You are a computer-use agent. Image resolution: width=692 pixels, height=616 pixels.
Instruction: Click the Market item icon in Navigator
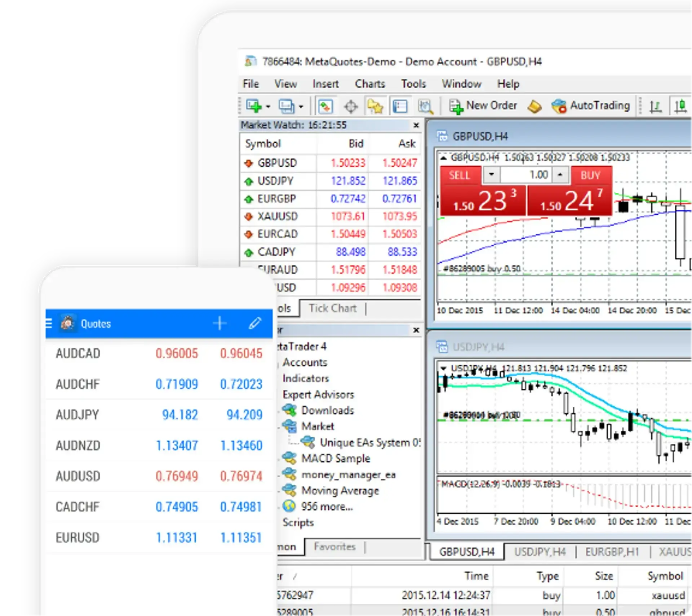289,426
